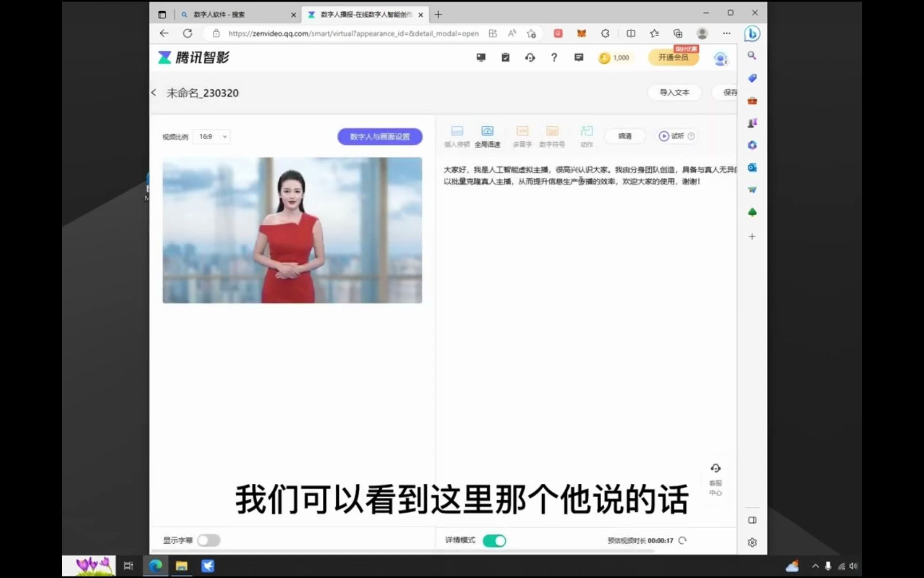
Task: Open 客服中心 customer service floating button
Action: coord(715,480)
